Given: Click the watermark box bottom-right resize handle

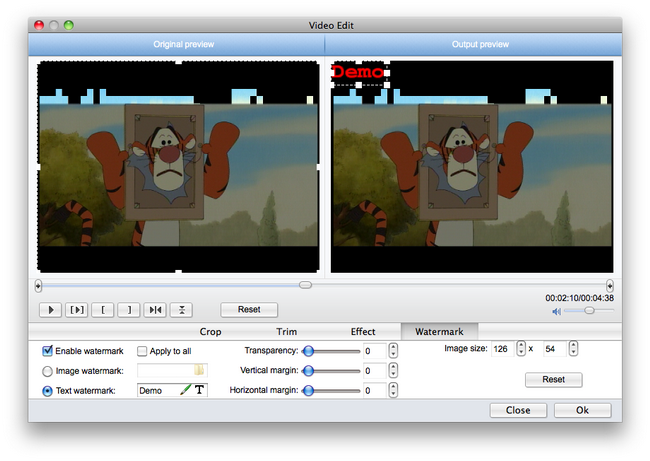Looking at the screenshot, I should pyautogui.click(x=386, y=85).
